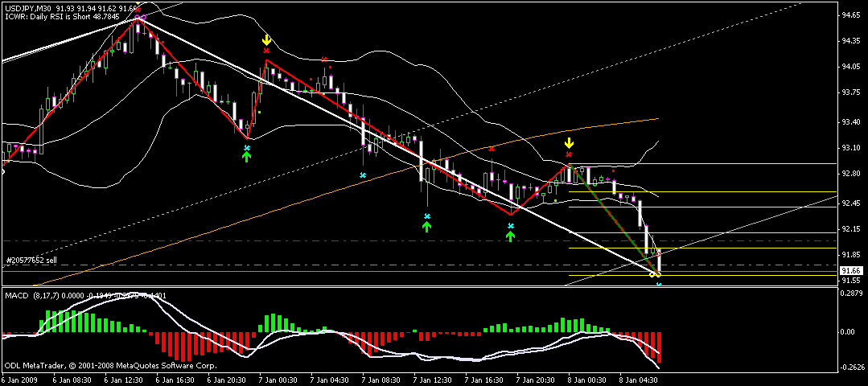Click the ODL MetaTrader copyright text
868x386 pixels.
(109, 365)
